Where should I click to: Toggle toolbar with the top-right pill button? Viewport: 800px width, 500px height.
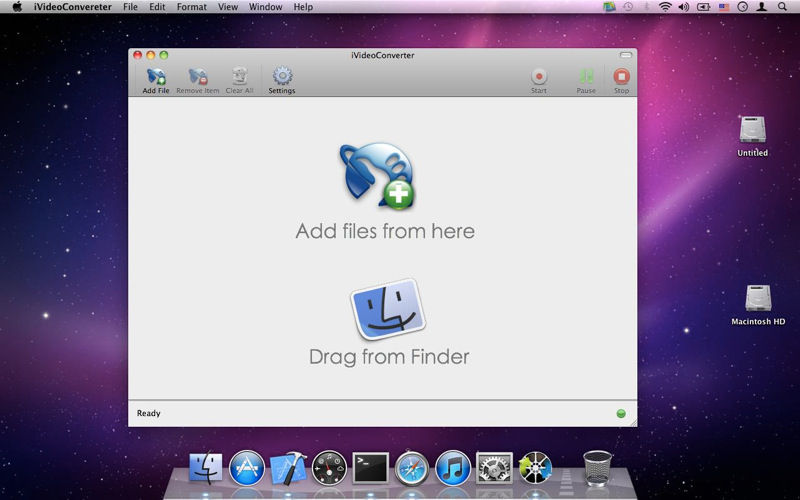[626, 55]
